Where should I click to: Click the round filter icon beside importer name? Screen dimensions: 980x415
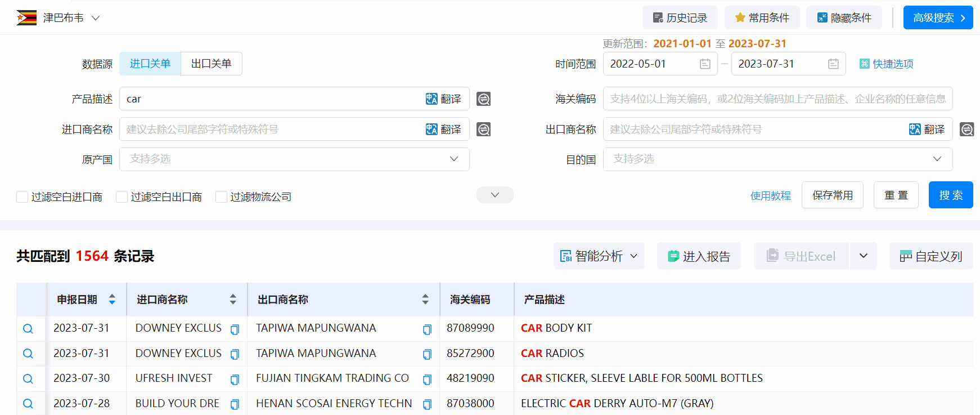(x=483, y=130)
